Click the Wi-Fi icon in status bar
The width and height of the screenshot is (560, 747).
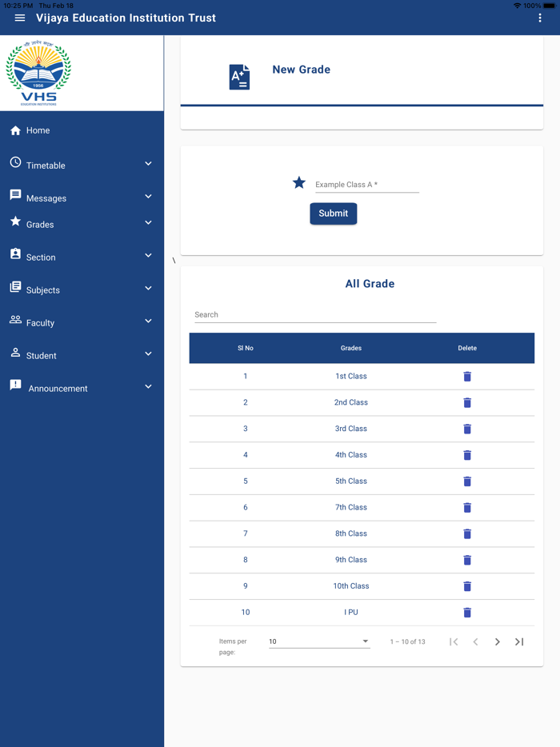click(x=517, y=6)
